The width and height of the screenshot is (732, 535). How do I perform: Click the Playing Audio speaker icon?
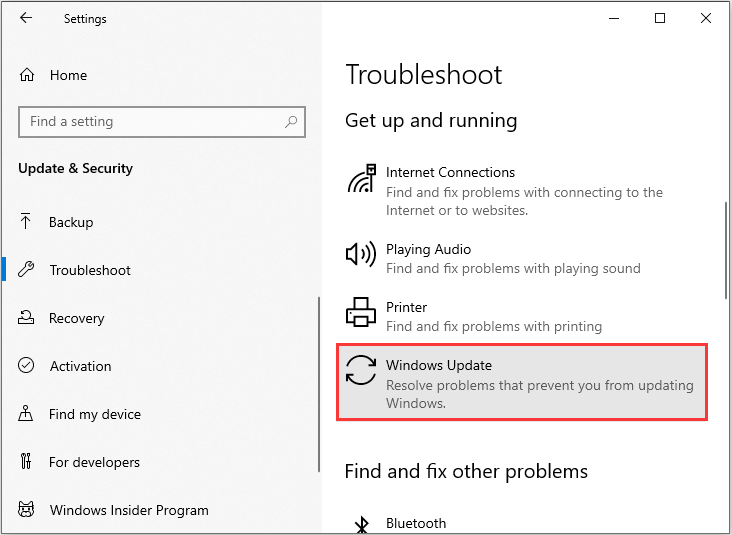pos(361,255)
